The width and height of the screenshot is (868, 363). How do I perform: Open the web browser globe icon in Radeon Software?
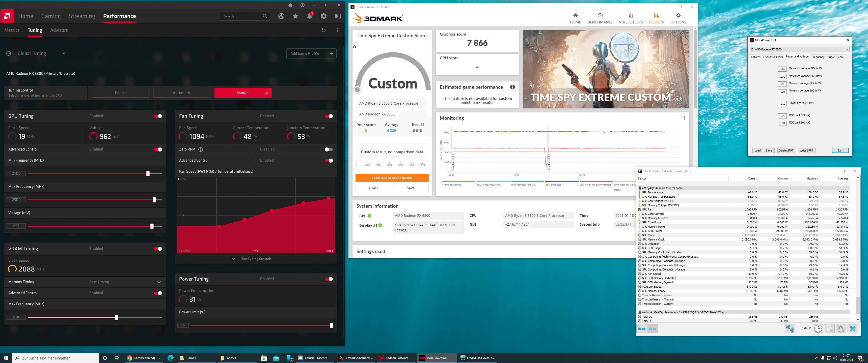point(281,16)
